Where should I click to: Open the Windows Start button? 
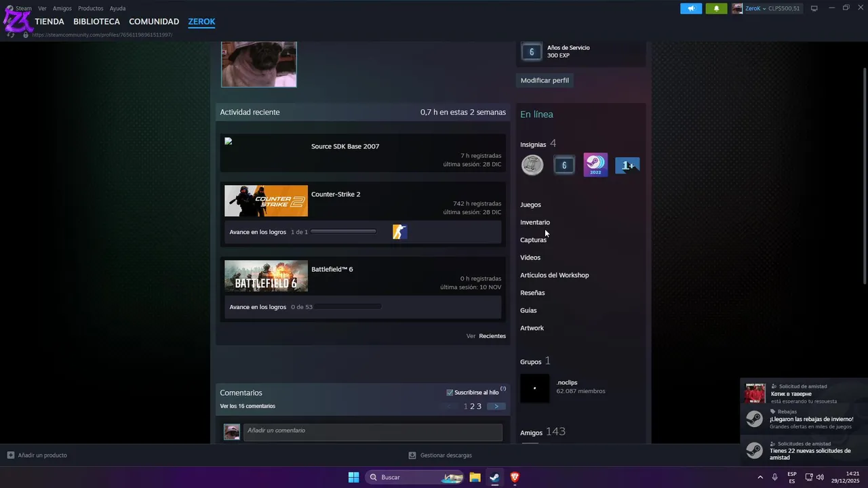click(x=353, y=477)
